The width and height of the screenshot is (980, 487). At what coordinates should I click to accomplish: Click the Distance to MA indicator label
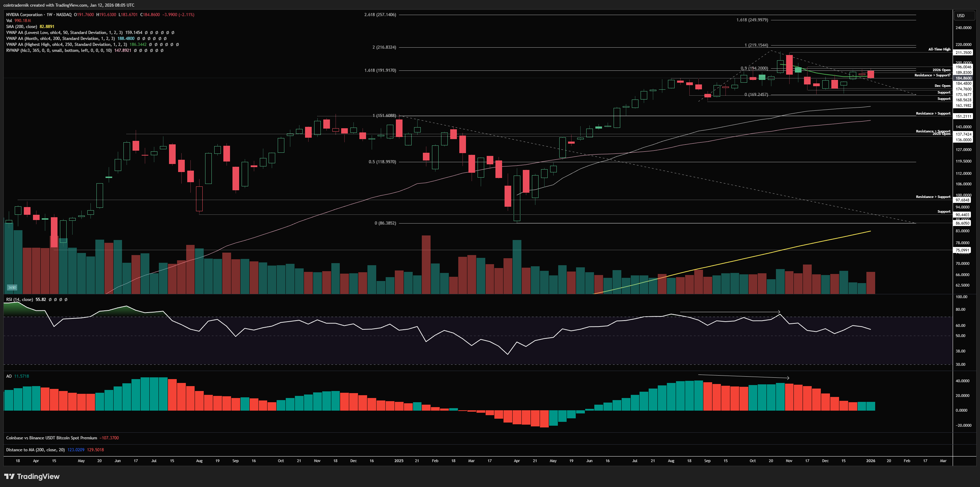tap(35, 450)
